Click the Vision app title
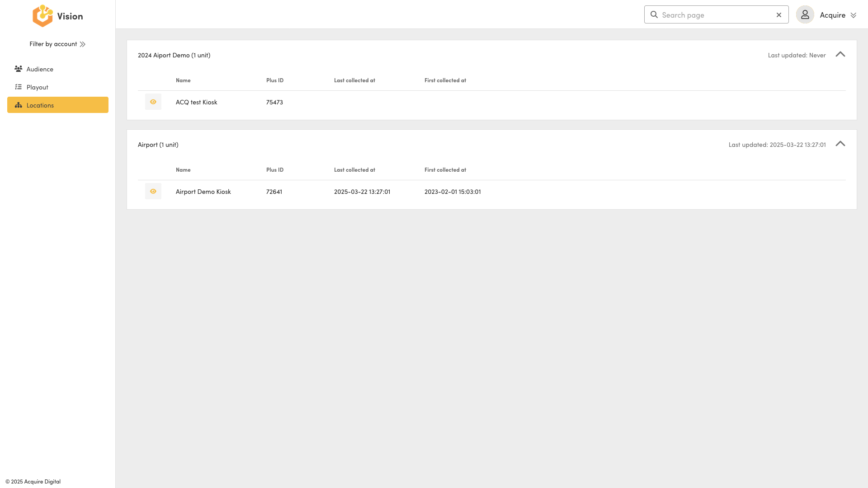This screenshot has height=488, width=868. click(70, 16)
